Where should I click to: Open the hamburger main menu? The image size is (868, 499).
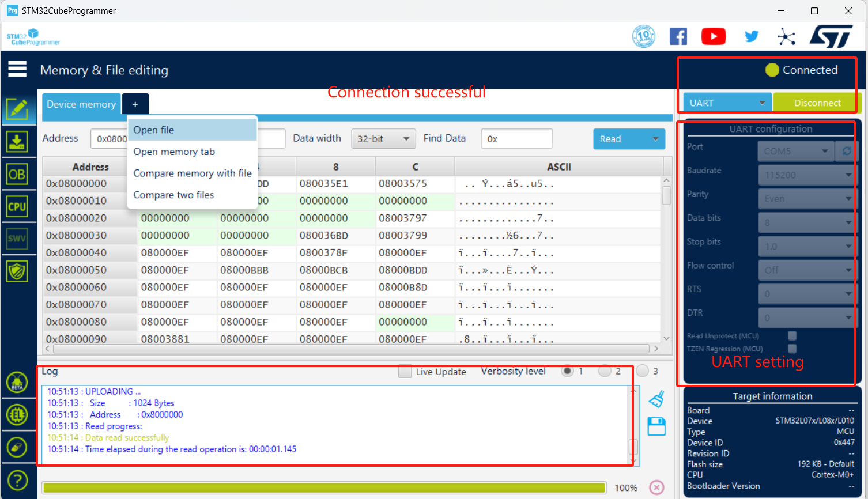(x=17, y=69)
